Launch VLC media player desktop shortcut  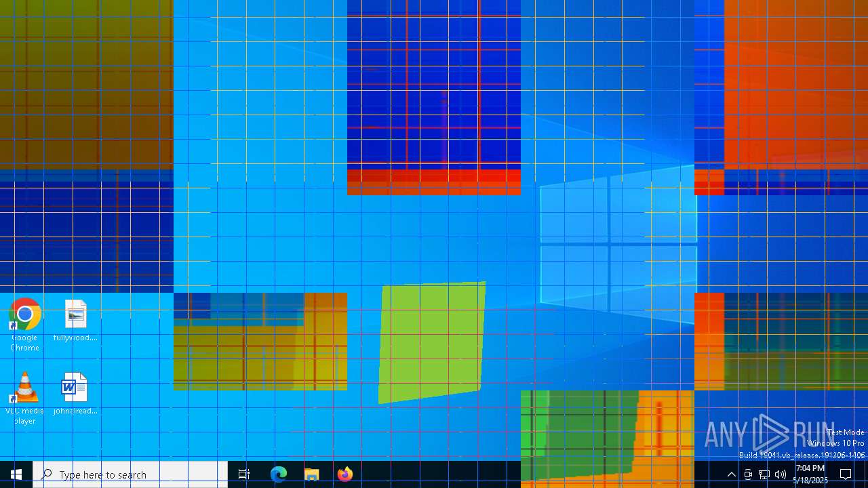pos(24,399)
